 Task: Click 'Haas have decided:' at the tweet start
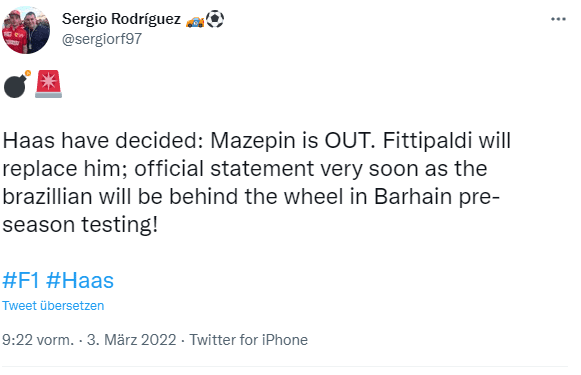tap(103, 140)
